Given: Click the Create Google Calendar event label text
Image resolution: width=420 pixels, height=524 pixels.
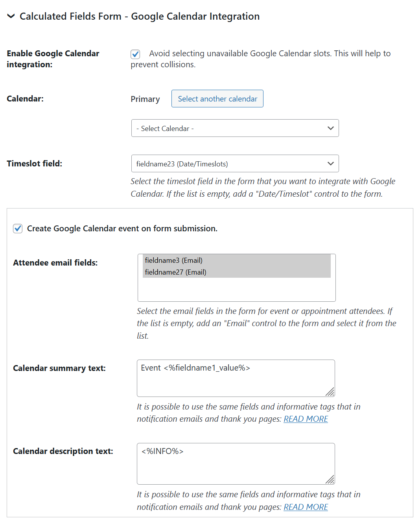Looking at the screenshot, I should [x=122, y=229].
